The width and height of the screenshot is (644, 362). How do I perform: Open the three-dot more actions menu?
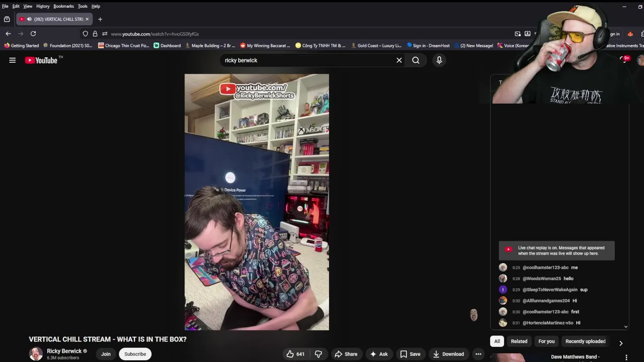(478, 354)
